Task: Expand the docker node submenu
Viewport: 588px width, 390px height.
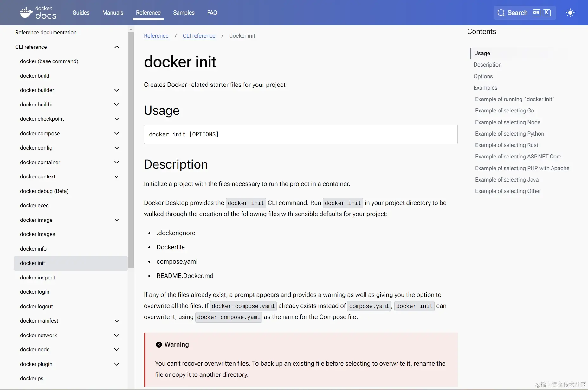Action: point(117,350)
